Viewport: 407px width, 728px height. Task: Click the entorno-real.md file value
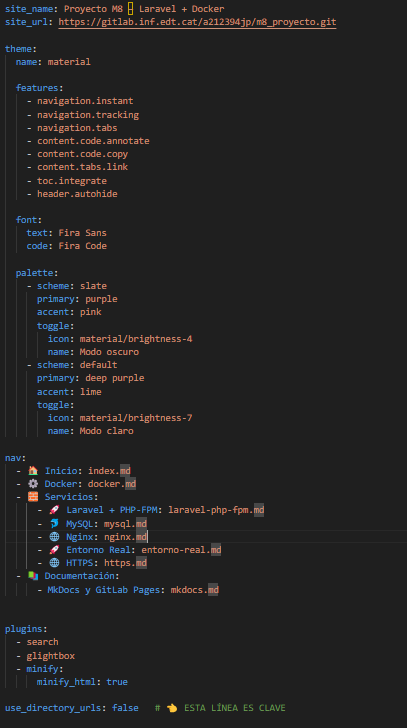181,549
